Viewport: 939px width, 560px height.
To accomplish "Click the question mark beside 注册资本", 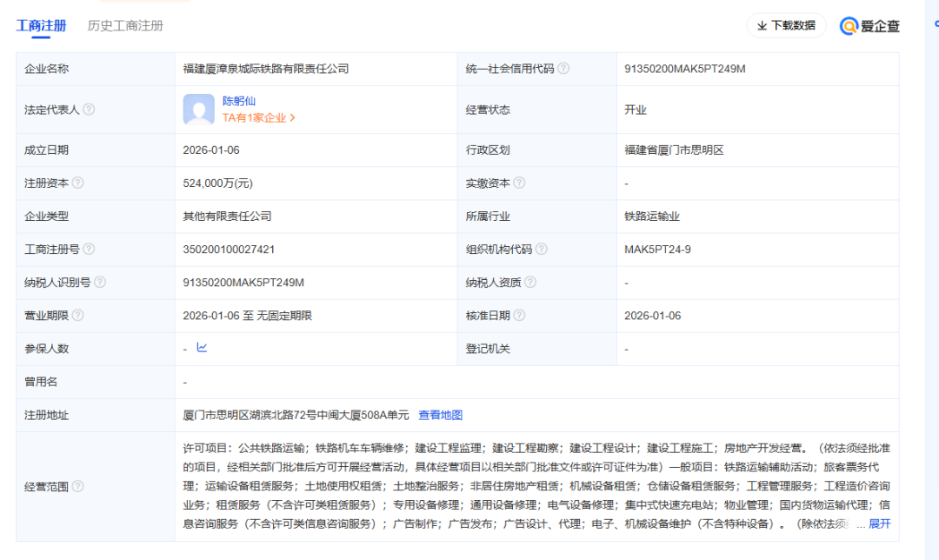I will pyautogui.click(x=78, y=183).
